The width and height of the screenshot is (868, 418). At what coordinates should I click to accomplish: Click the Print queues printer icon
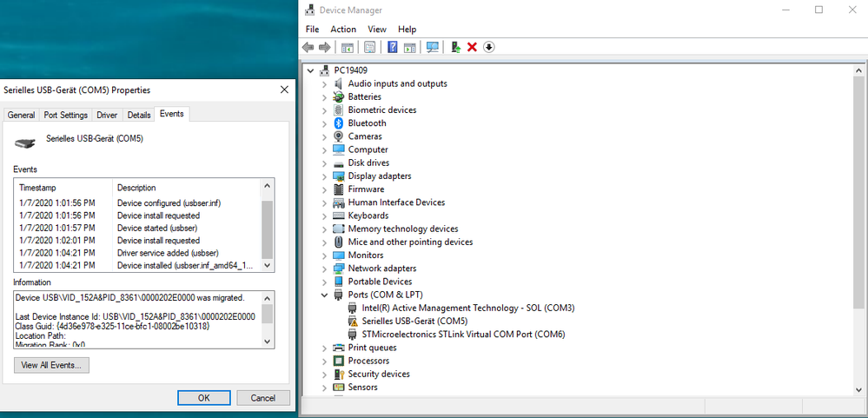339,348
